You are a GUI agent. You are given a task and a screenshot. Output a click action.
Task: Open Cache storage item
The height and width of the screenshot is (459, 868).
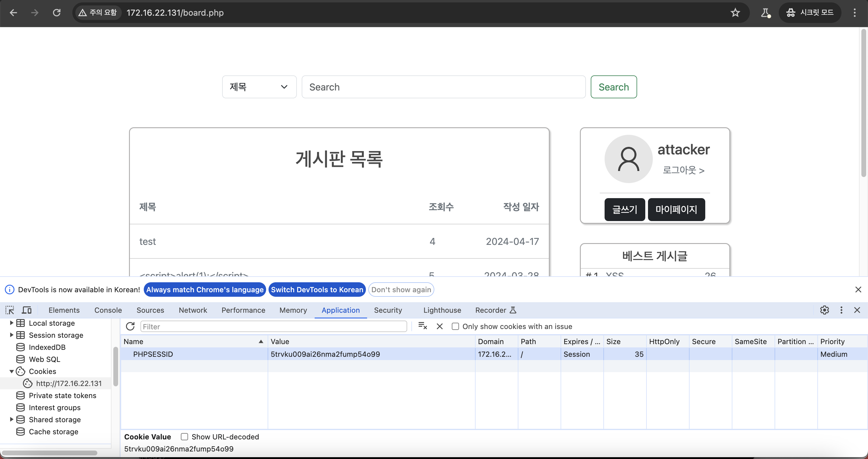coord(53,431)
